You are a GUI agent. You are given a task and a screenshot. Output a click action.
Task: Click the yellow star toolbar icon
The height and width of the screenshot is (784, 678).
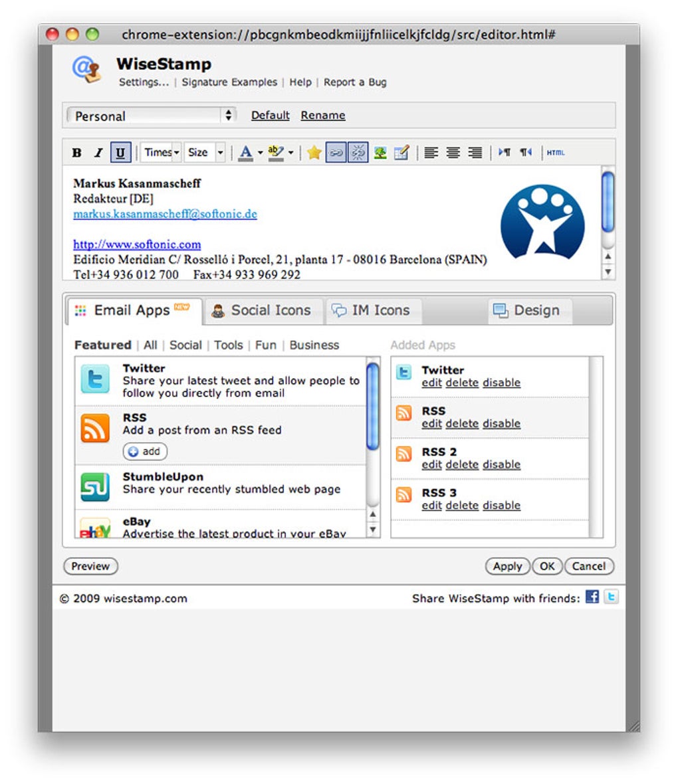[x=314, y=152]
